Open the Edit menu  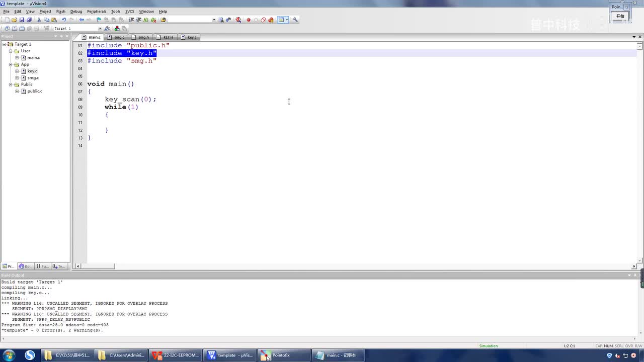18,11
